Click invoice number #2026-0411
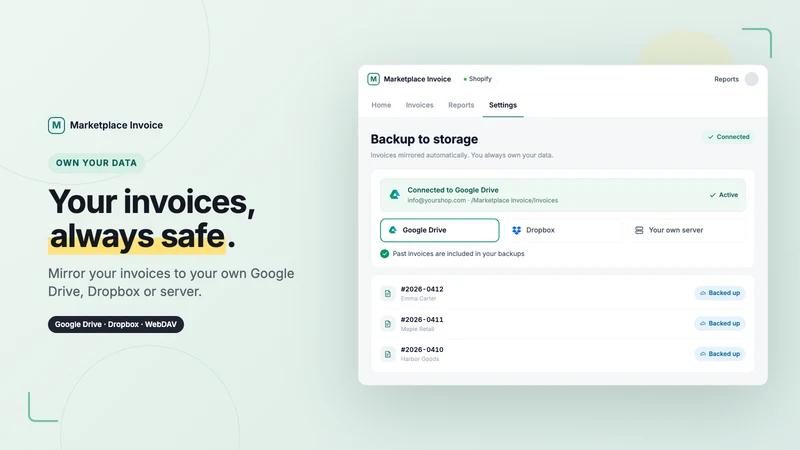Screen dimensions: 800x450 coord(422,320)
